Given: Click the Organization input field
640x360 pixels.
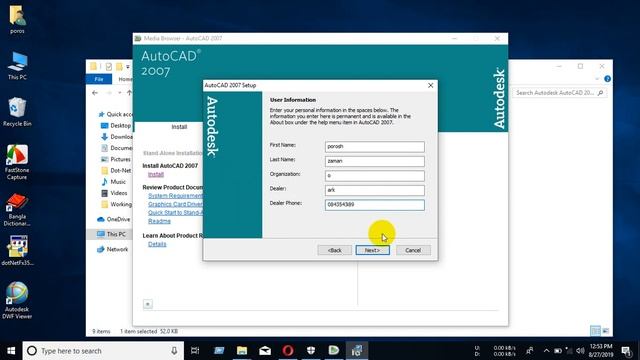Looking at the screenshot, I should click(x=375, y=176).
